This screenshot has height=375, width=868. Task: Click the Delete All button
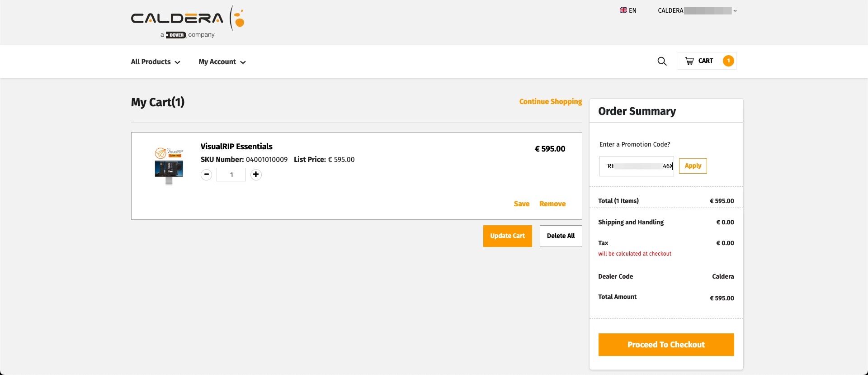[561, 236]
